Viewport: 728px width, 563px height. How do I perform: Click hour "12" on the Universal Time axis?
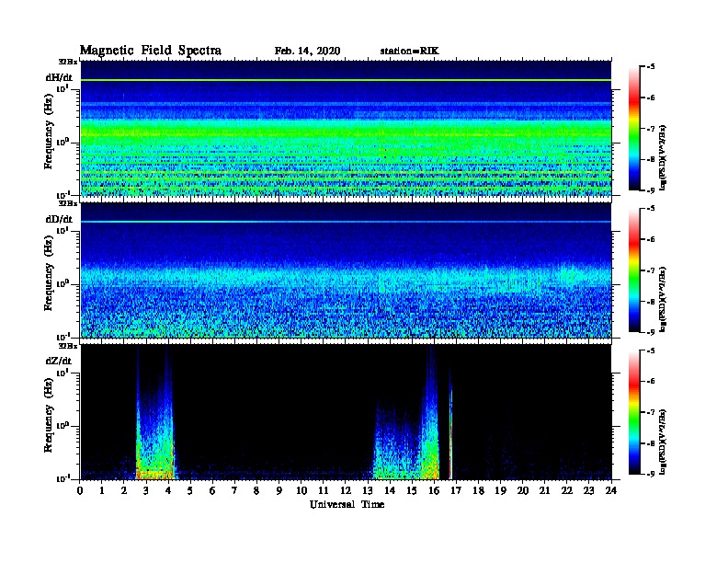(x=346, y=491)
